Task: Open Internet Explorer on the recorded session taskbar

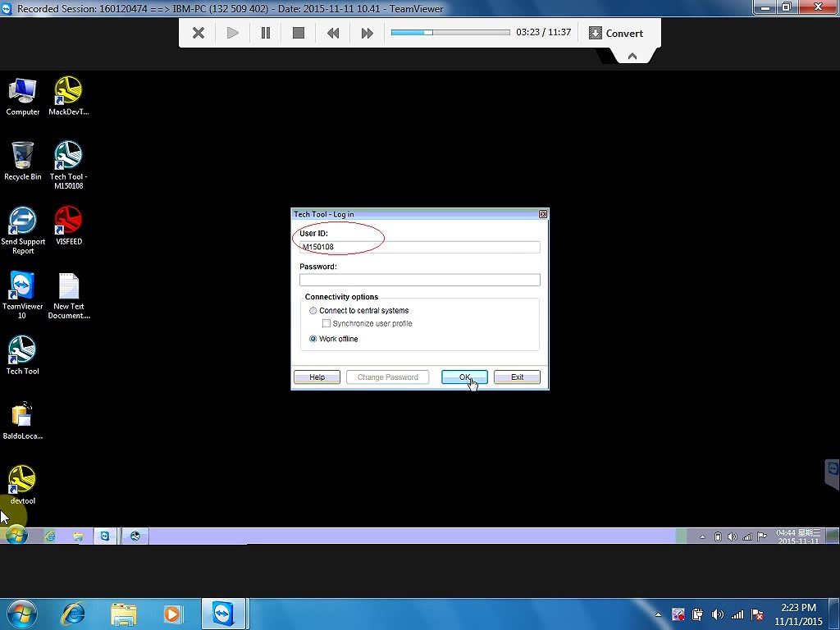Action: point(50,536)
